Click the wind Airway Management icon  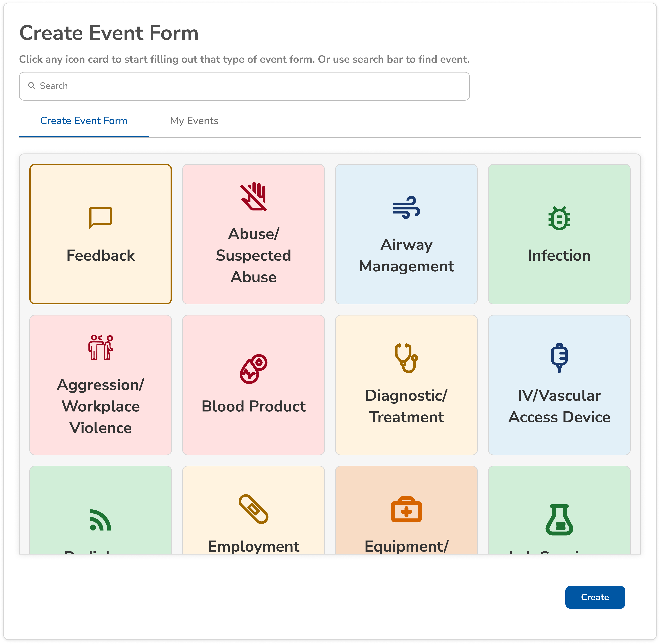(406, 207)
